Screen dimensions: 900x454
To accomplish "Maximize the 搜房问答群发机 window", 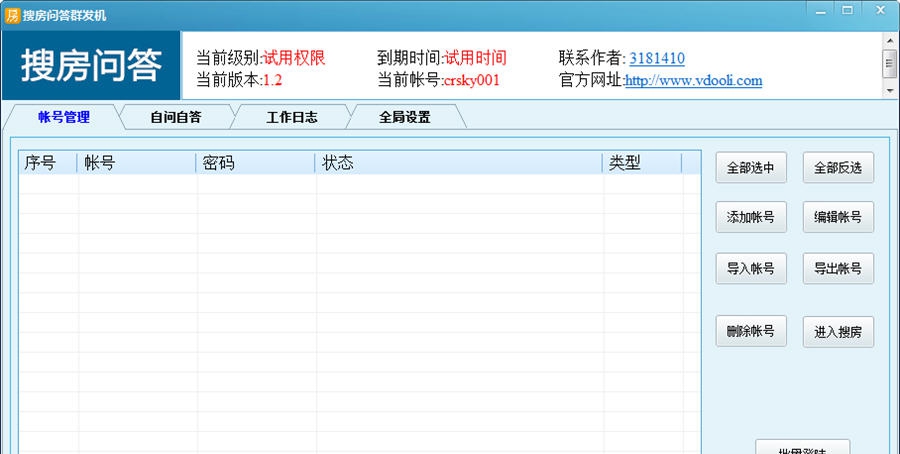I will tap(848, 10).
